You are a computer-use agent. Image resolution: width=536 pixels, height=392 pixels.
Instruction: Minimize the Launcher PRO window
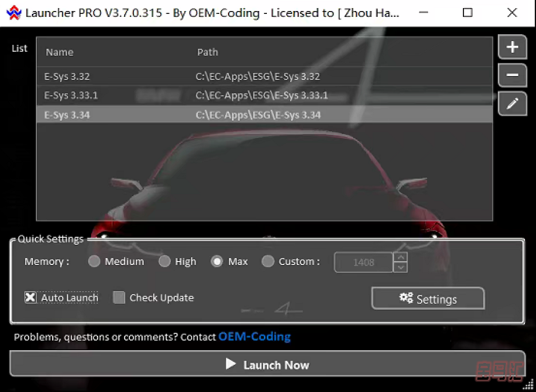[x=423, y=13]
